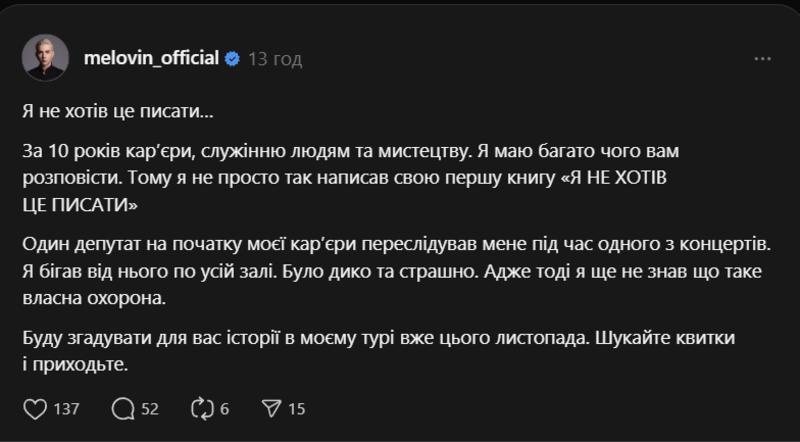Share the post with the paper plane icon

click(269, 408)
